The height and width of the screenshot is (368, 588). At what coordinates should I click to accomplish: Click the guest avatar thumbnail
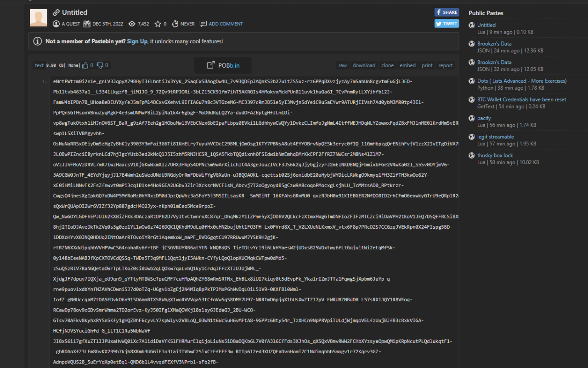[x=39, y=17]
